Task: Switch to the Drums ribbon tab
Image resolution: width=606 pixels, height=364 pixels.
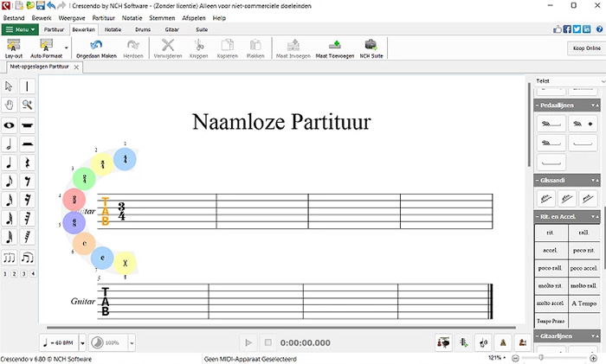Action: (x=143, y=29)
